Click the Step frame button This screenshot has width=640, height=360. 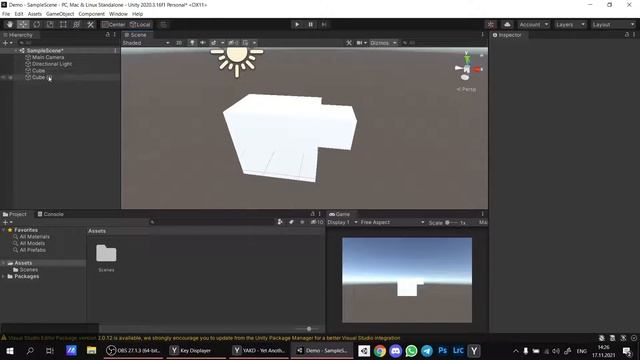pos(324,24)
